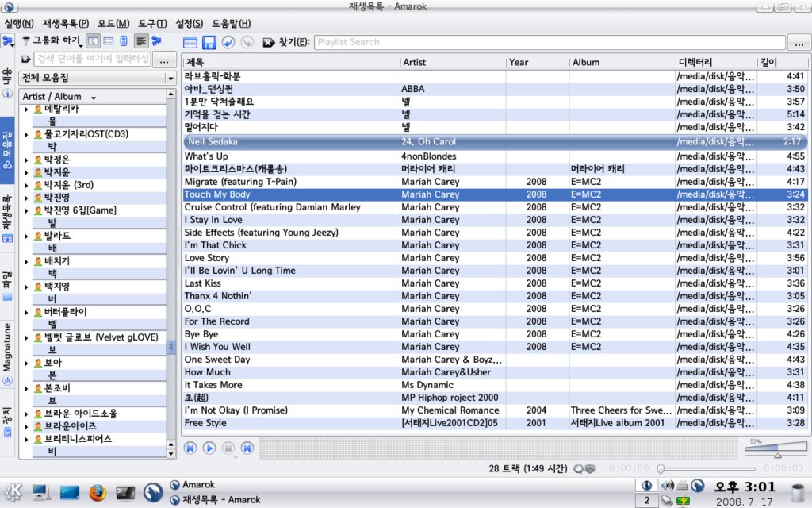This screenshot has height=508, width=812.
Task: Click the clear playlist icon
Action: click(x=190, y=42)
